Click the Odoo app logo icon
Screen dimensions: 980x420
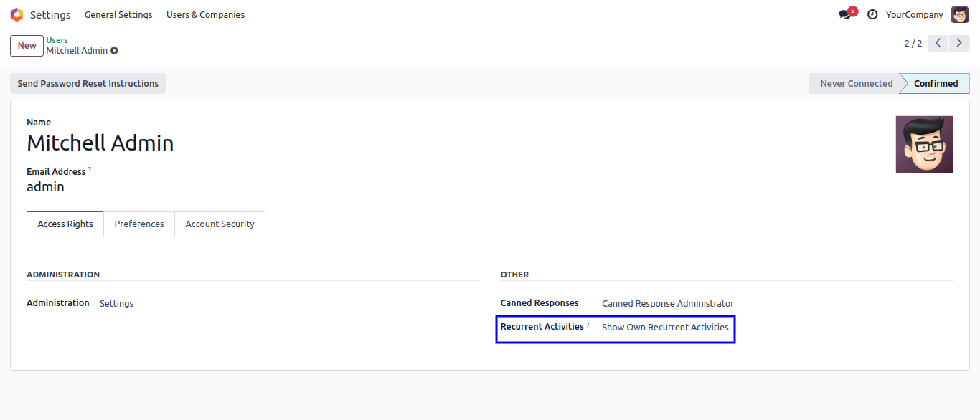17,14
